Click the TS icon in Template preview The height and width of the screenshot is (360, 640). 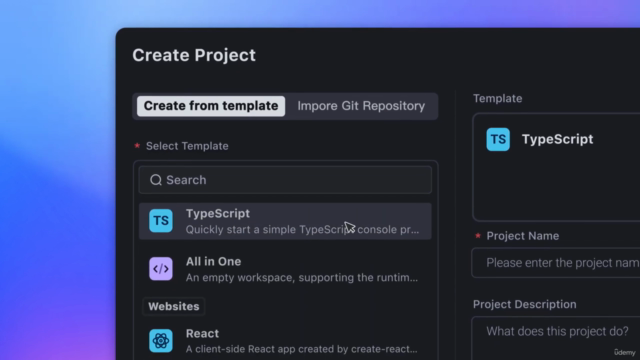pos(498,139)
